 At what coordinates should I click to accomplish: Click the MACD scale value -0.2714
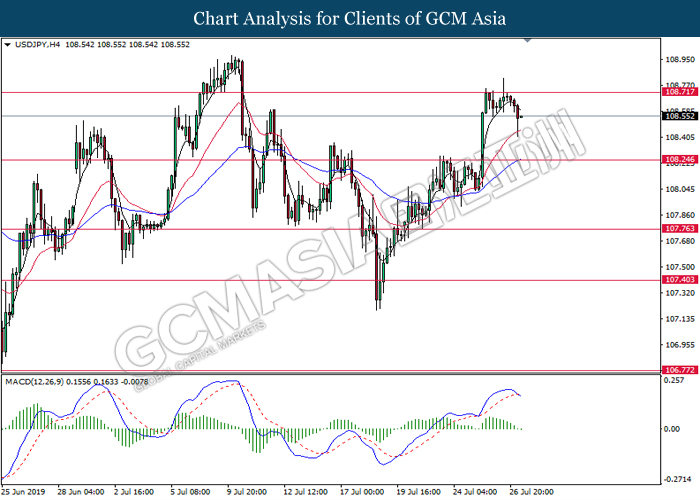(x=676, y=479)
